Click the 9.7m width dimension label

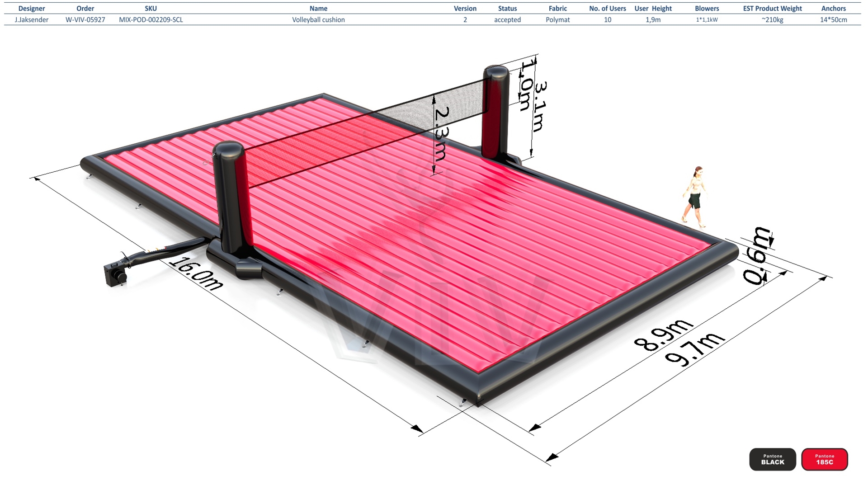click(x=695, y=349)
